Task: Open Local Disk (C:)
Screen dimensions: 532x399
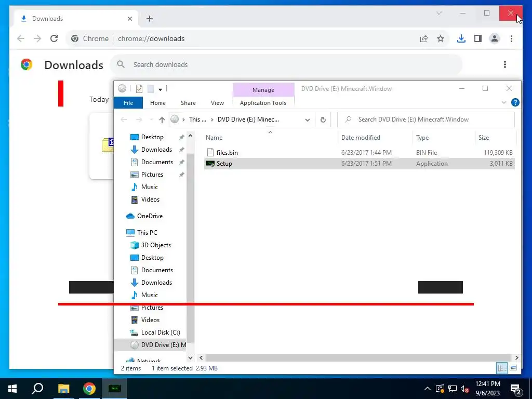Action: click(161, 332)
